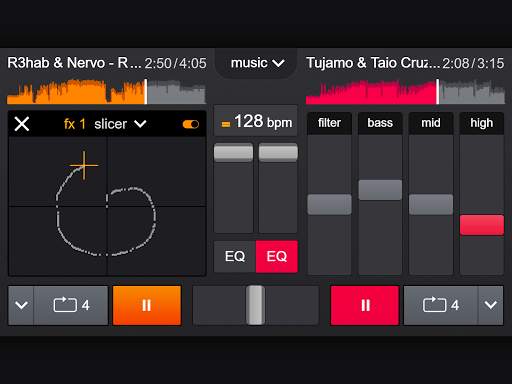Image resolution: width=512 pixels, height=384 pixels.
Task: Open the music library dropdown
Action: pos(257,63)
